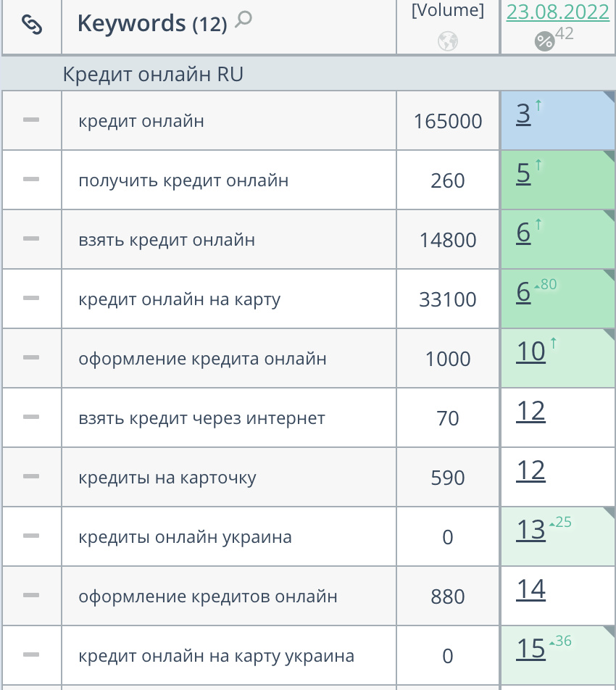Click the percent icon under the date

pos(544,41)
